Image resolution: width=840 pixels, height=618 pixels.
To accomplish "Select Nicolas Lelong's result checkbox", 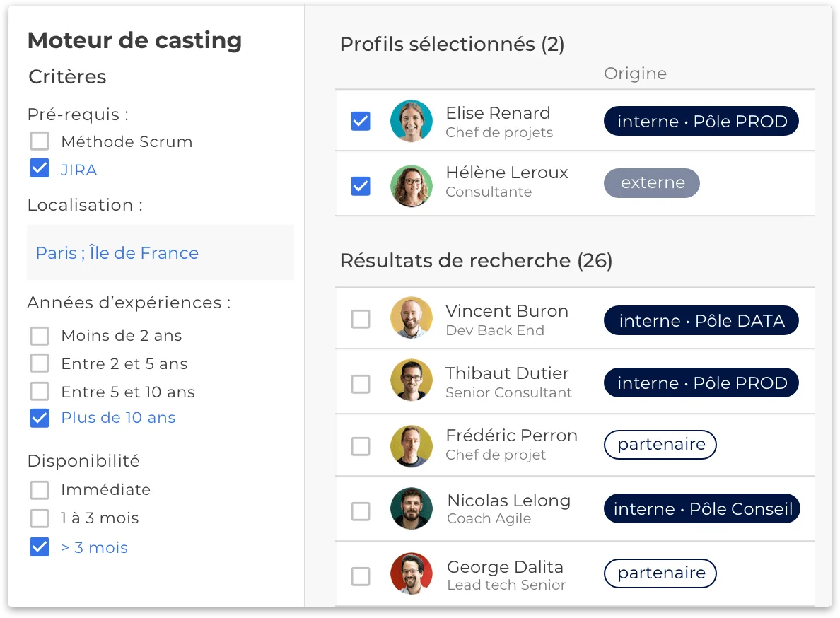I will point(361,511).
